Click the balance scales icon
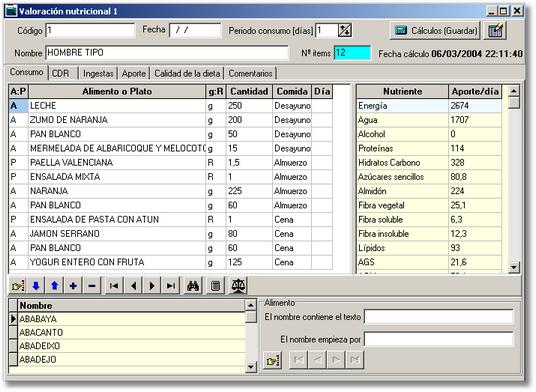This screenshot has width=536, height=392. [238, 286]
